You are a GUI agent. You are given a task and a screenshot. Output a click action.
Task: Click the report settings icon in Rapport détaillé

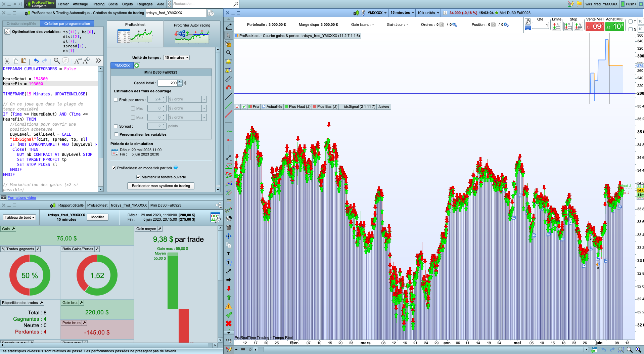(x=215, y=217)
